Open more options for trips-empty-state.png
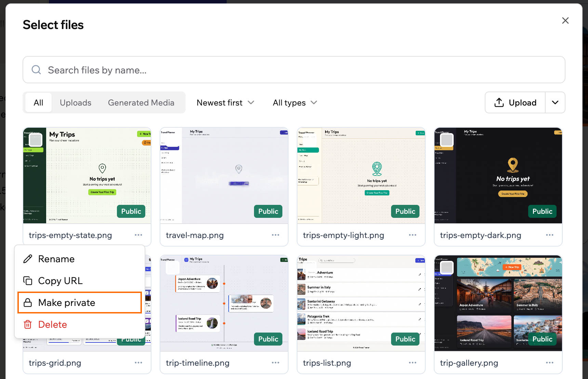Screen dimensions: 588x379 tap(138, 235)
